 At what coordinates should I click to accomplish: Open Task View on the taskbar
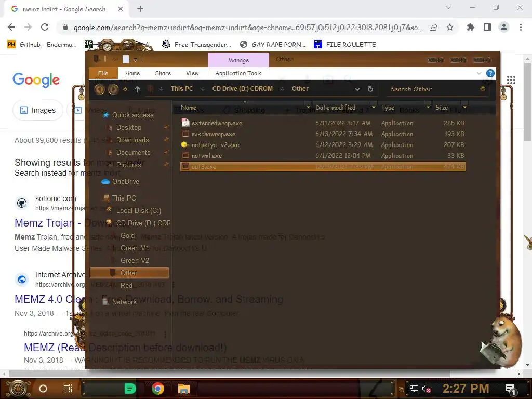(68, 389)
